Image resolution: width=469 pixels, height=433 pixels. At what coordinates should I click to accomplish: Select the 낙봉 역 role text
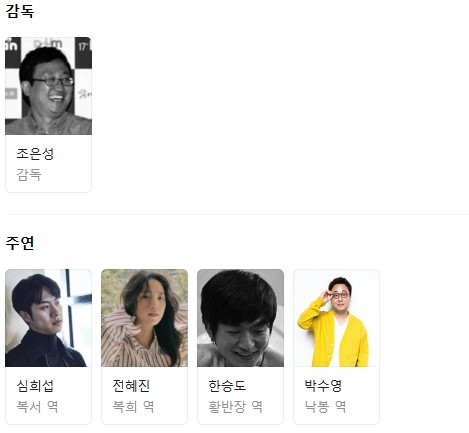click(x=325, y=407)
